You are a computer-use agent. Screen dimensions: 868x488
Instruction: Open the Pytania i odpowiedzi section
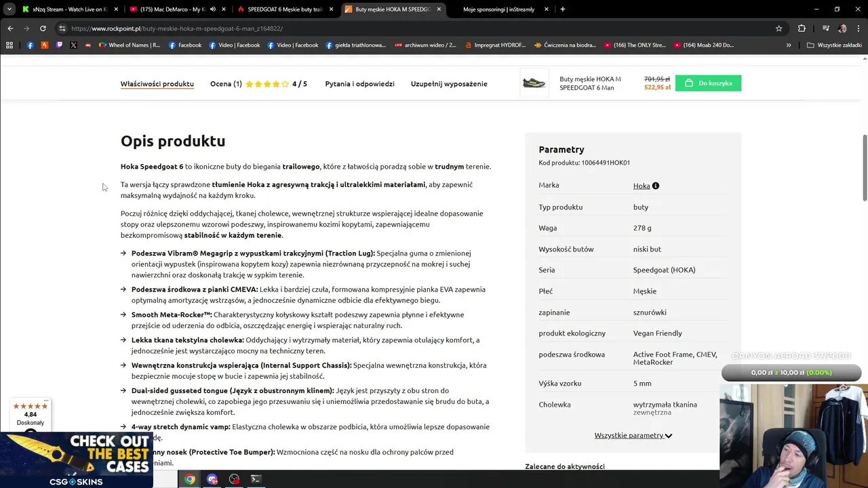click(x=359, y=84)
